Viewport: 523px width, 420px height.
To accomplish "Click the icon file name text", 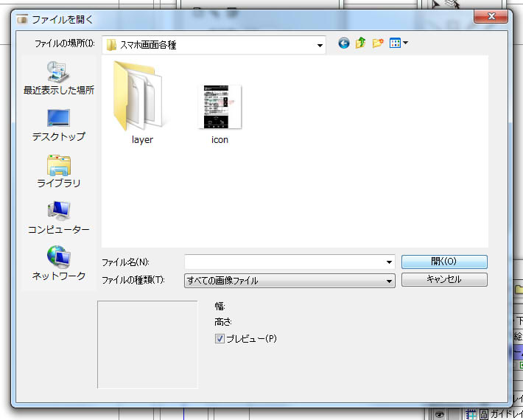I will click(x=220, y=140).
